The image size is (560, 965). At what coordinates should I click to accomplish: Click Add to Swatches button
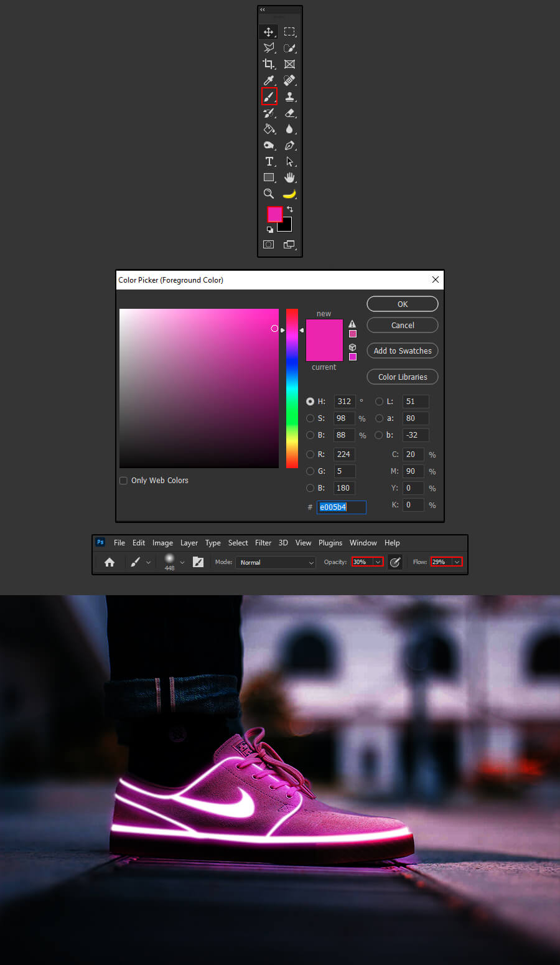403,351
